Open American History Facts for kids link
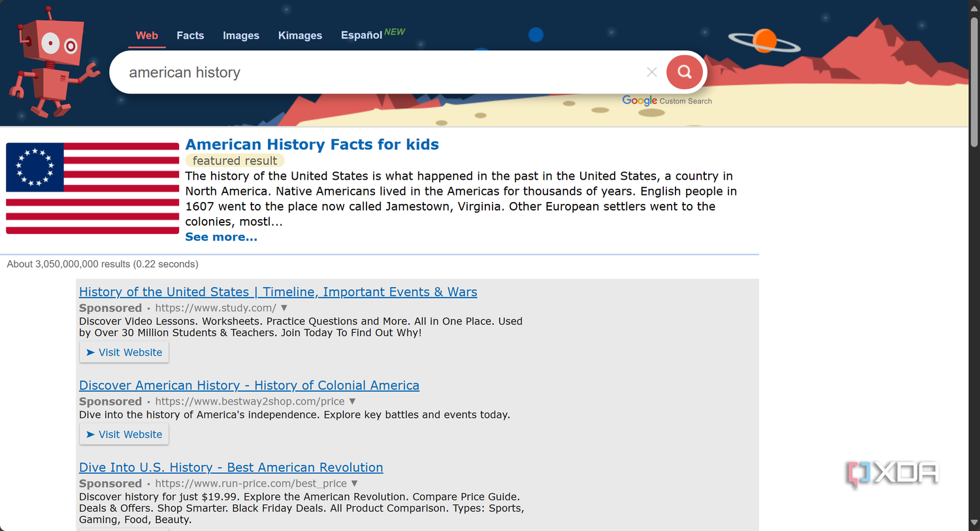980x531 pixels. click(312, 145)
